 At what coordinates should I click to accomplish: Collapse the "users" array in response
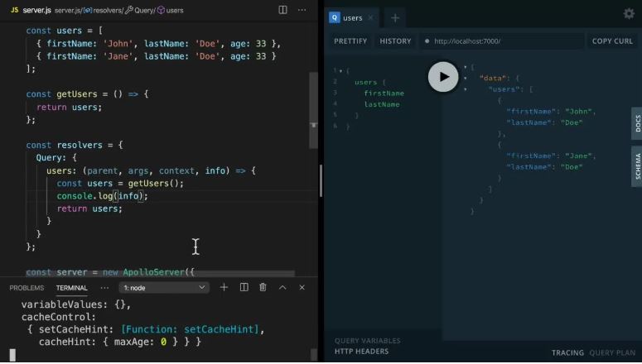[x=465, y=89]
